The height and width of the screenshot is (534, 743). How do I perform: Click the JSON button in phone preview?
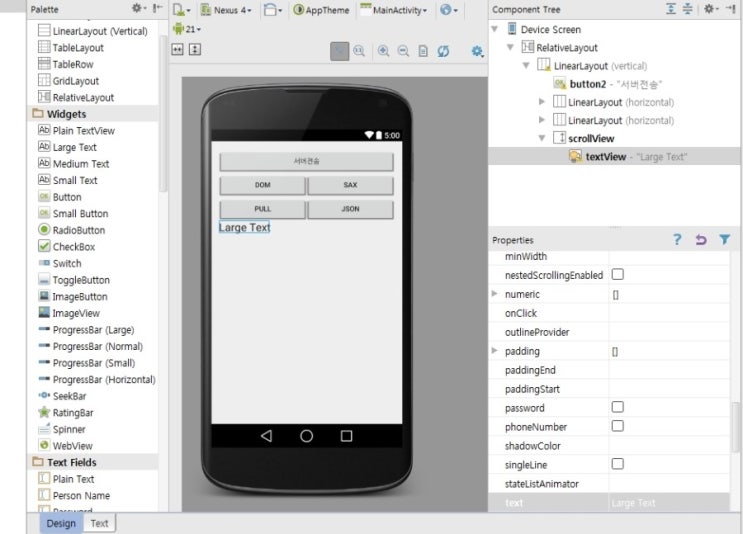coord(350,209)
